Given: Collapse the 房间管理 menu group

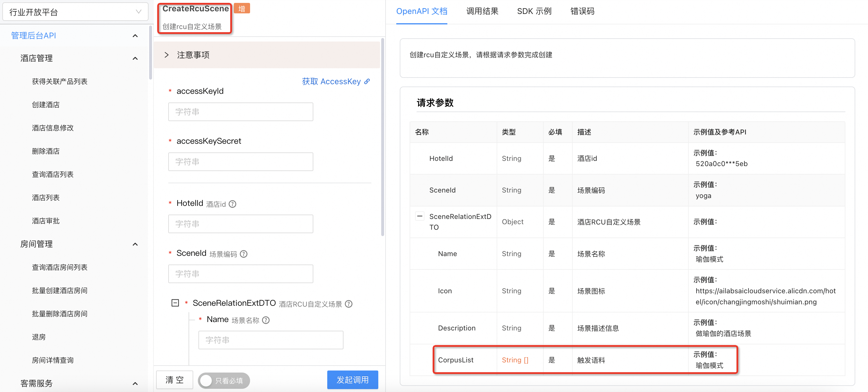Looking at the screenshot, I should click(135, 244).
